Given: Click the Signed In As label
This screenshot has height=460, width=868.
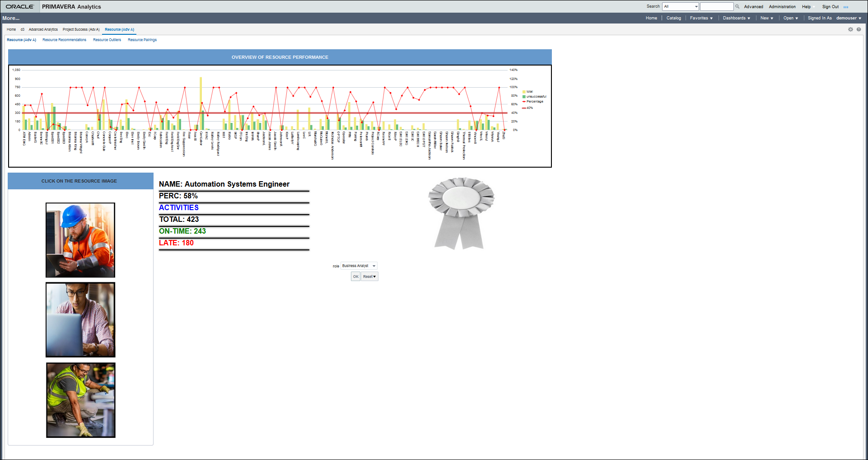Looking at the screenshot, I should pyautogui.click(x=820, y=18).
